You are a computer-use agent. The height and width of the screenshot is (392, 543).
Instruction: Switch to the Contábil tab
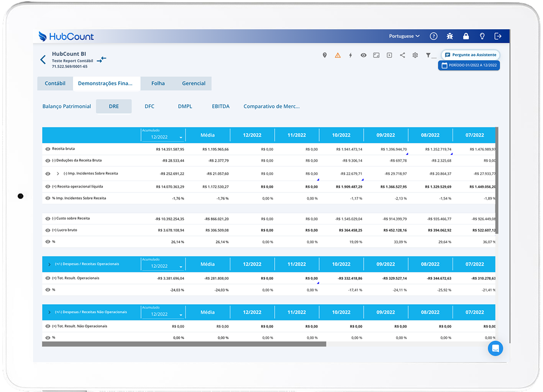[55, 83]
